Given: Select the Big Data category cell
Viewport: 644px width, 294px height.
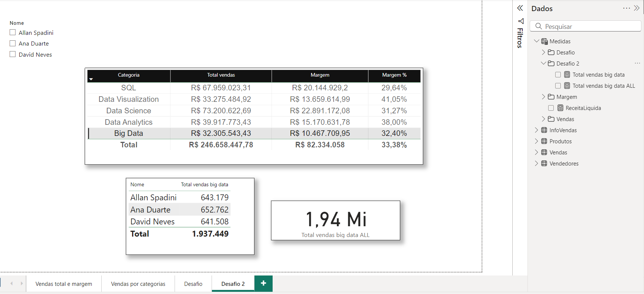Looking at the screenshot, I should 129,133.
